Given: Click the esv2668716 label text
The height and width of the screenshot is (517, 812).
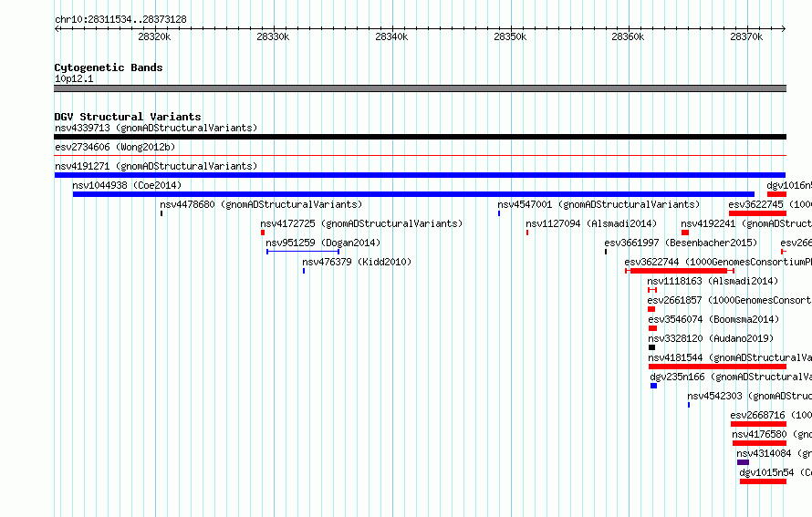Looking at the screenshot, I should tap(771, 415).
